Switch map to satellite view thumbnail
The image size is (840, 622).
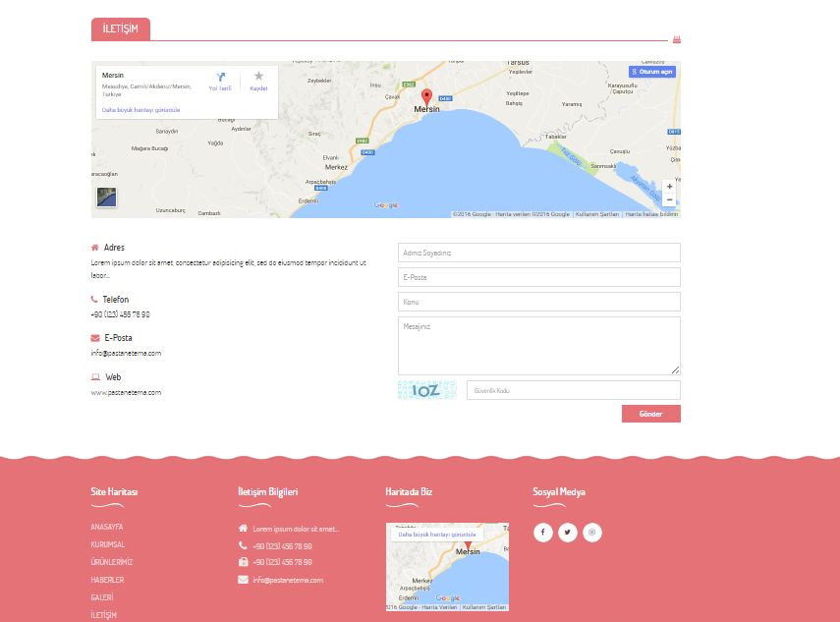tap(107, 198)
